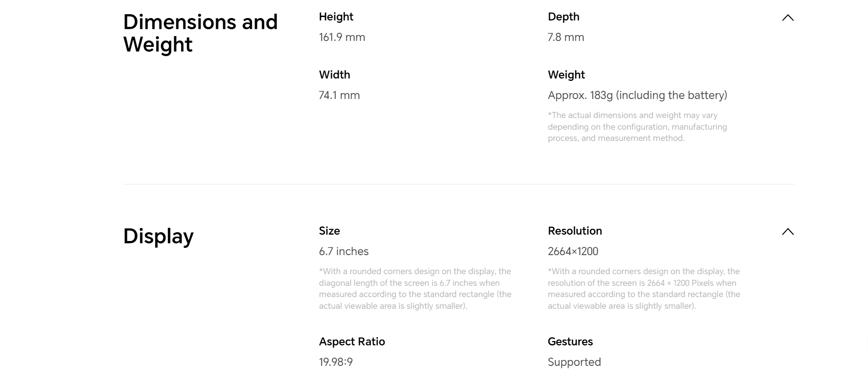
Task: Collapse the Display section chevron
Action: pos(787,232)
